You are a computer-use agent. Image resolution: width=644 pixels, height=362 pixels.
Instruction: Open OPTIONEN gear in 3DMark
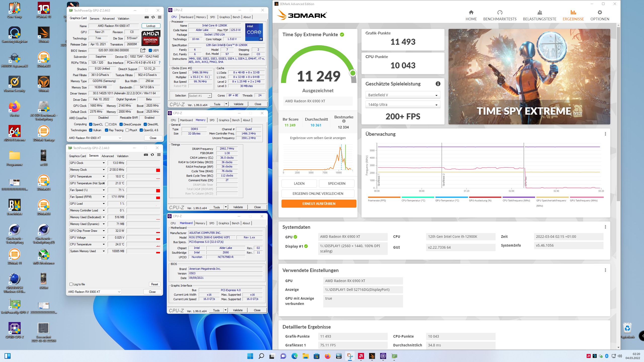(x=600, y=16)
